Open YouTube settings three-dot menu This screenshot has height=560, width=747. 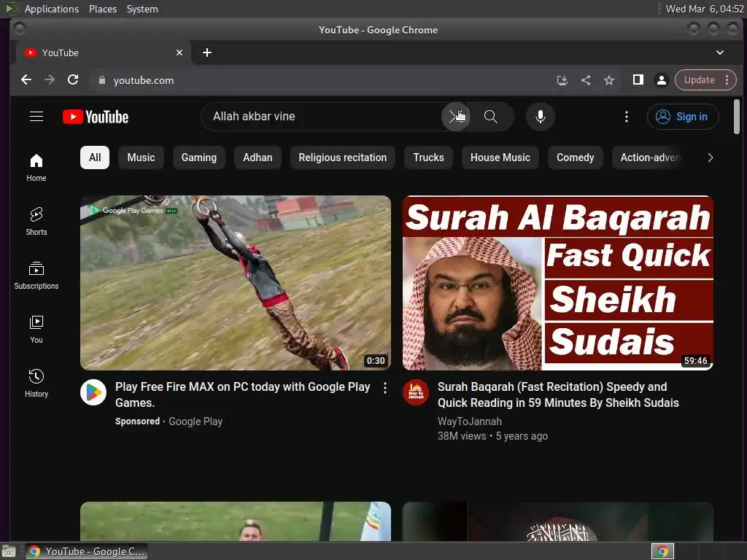coord(627,117)
